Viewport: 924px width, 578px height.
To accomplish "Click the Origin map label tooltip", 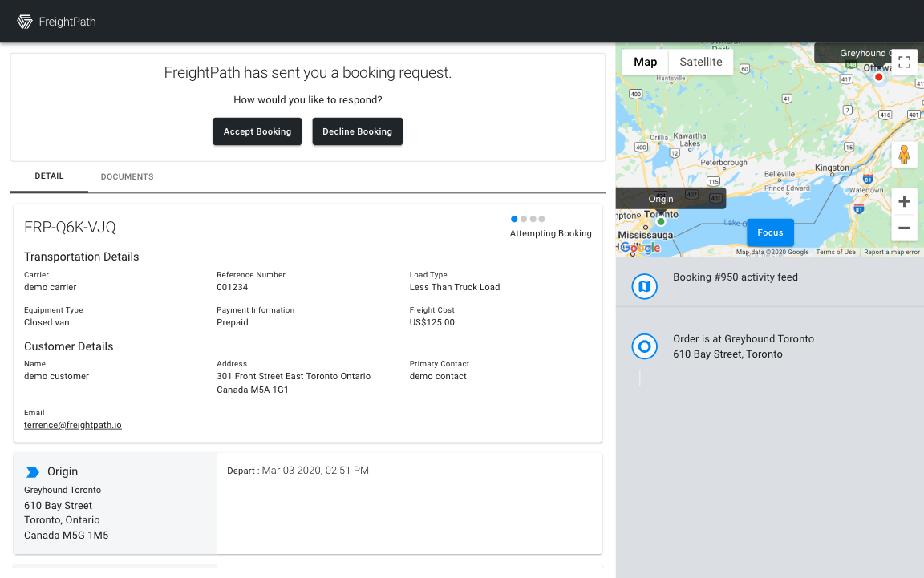I will pos(671,199).
